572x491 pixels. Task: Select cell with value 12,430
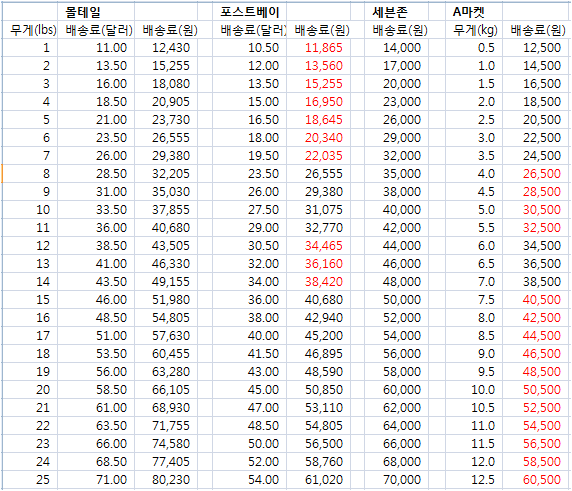pyautogui.click(x=166, y=47)
